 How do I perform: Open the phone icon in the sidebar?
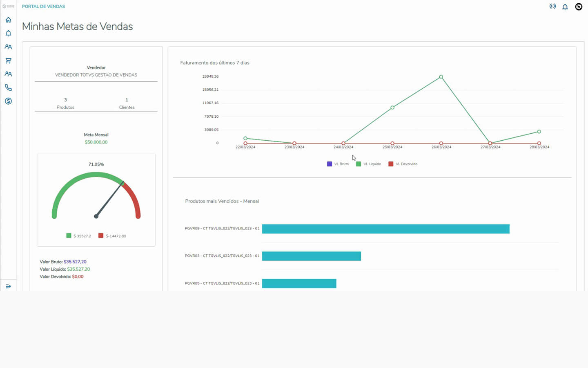pyautogui.click(x=8, y=88)
